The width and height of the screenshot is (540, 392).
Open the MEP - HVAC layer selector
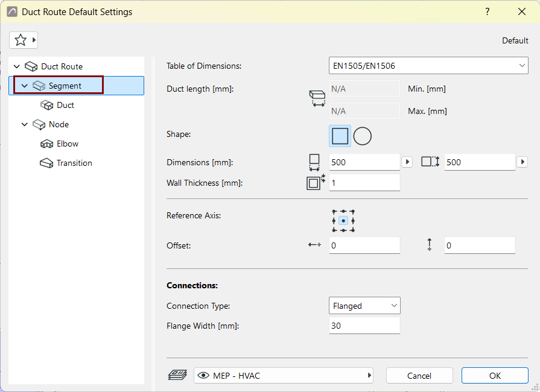pyautogui.click(x=284, y=376)
